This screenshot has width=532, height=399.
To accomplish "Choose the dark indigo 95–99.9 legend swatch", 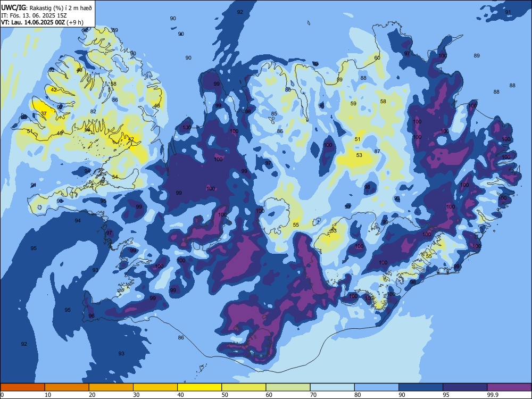I will click(x=465, y=387).
